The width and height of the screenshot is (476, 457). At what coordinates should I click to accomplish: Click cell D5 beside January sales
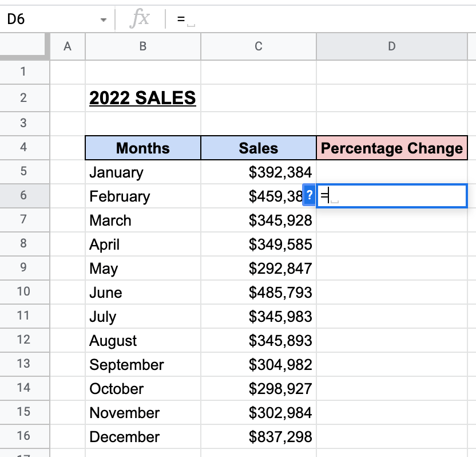click(x=391, y=172)
